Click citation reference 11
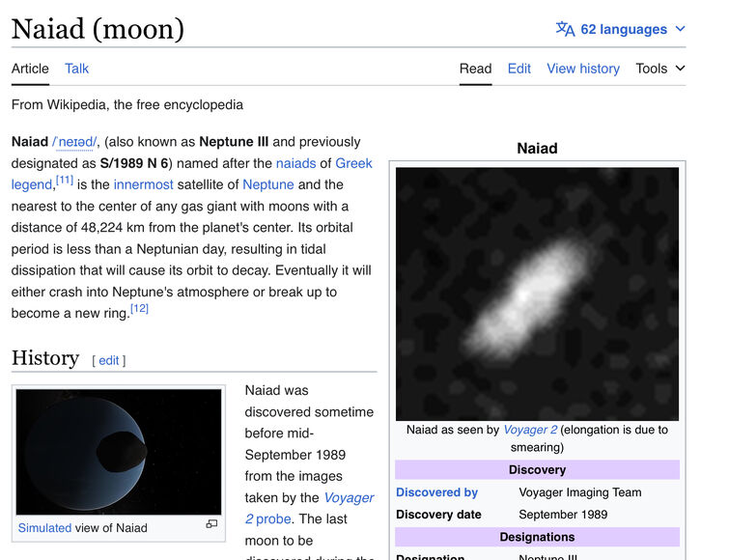Viewport: 729px width, 560px height. point(65,180)
